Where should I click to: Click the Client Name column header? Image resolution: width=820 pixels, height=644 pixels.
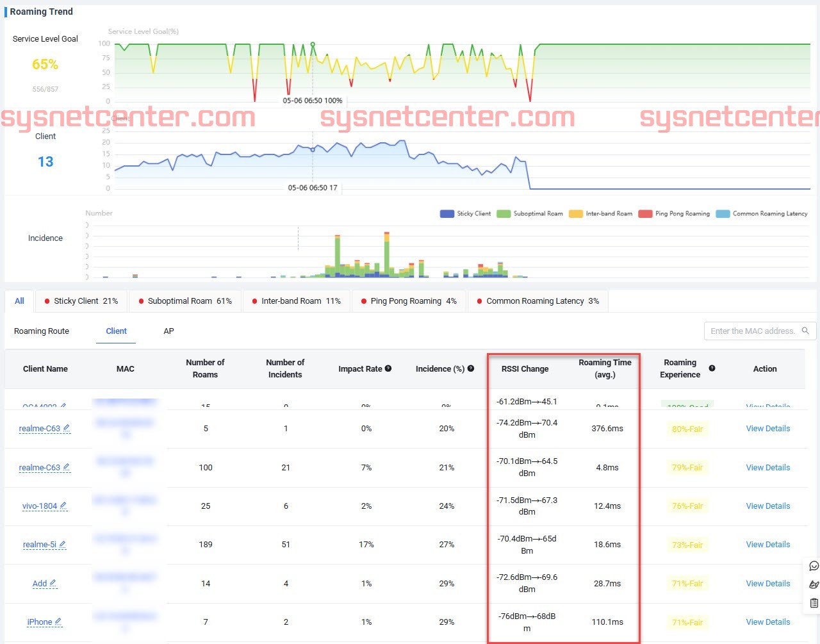tap(45, 368)
